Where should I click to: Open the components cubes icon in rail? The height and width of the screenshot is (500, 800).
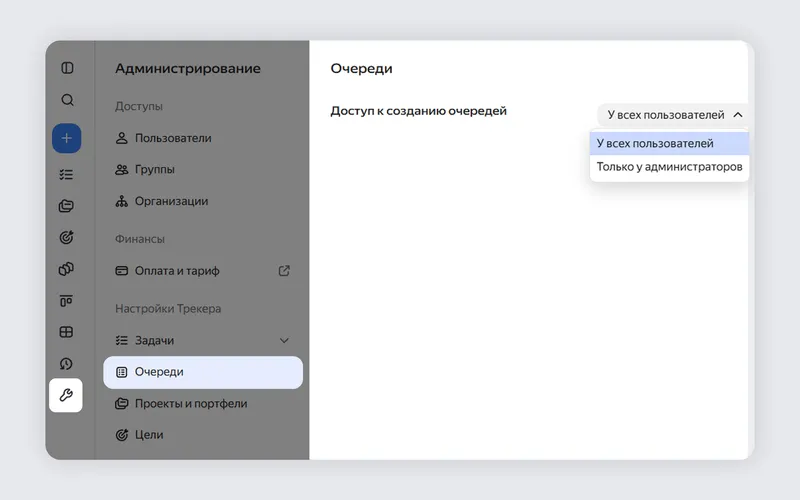click(66, 269)
